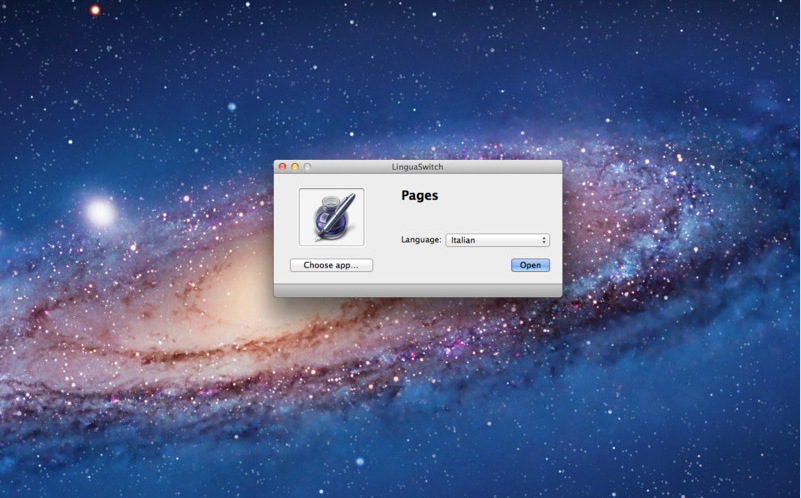Click the blue Open button
Image resolution: width=801 pixels, height=498 pixels.
[530, 265]
